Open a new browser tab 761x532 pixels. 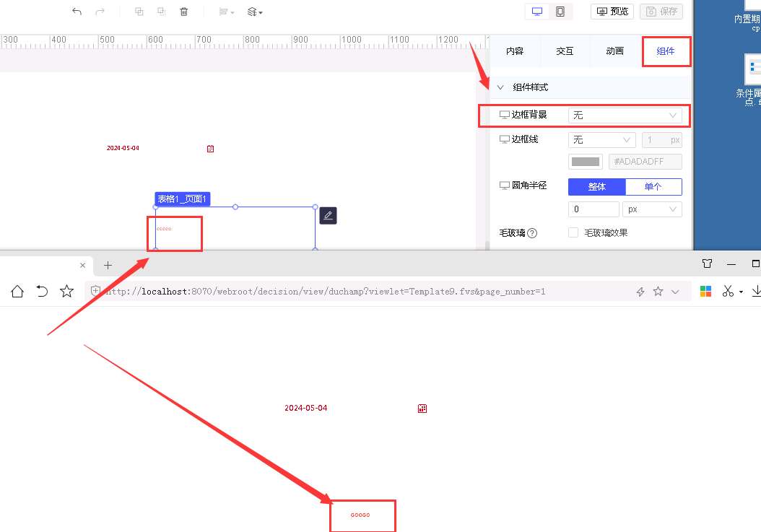point(108,265)
